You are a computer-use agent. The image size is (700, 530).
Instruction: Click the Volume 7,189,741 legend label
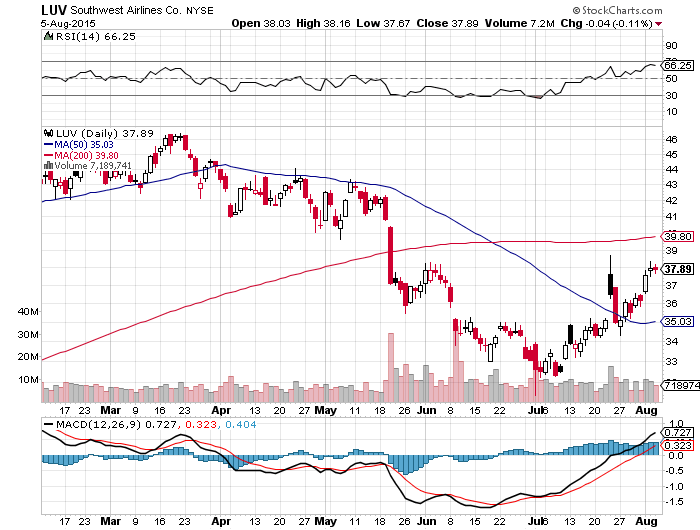[x=93, y=166]
